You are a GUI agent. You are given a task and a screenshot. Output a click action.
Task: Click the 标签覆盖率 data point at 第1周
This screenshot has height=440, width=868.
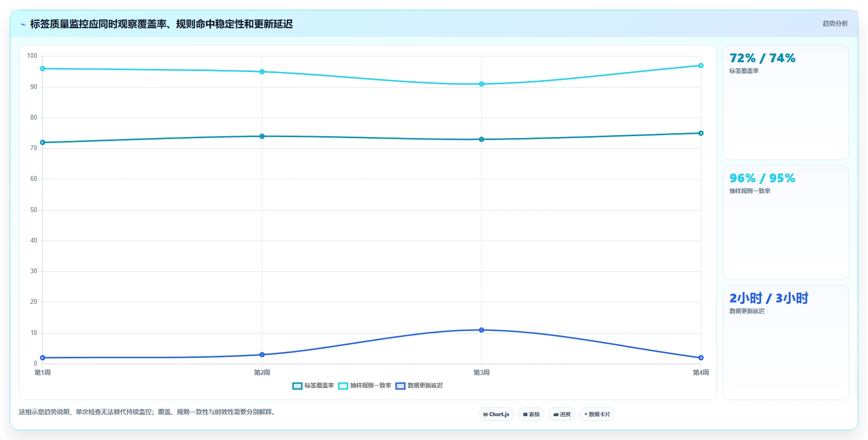(43, 142)
